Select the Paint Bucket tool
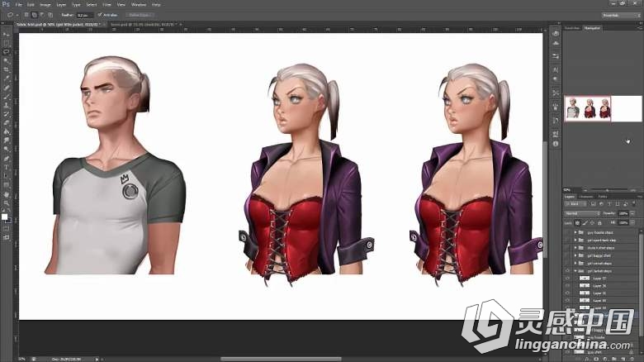The height and width of the screenshot is (362, 644). 6,131
